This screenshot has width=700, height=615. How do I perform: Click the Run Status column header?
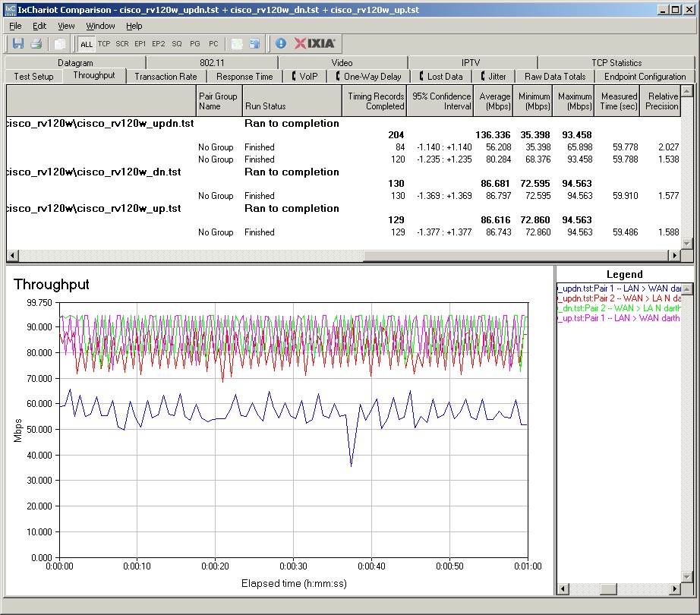click(292, 101)
